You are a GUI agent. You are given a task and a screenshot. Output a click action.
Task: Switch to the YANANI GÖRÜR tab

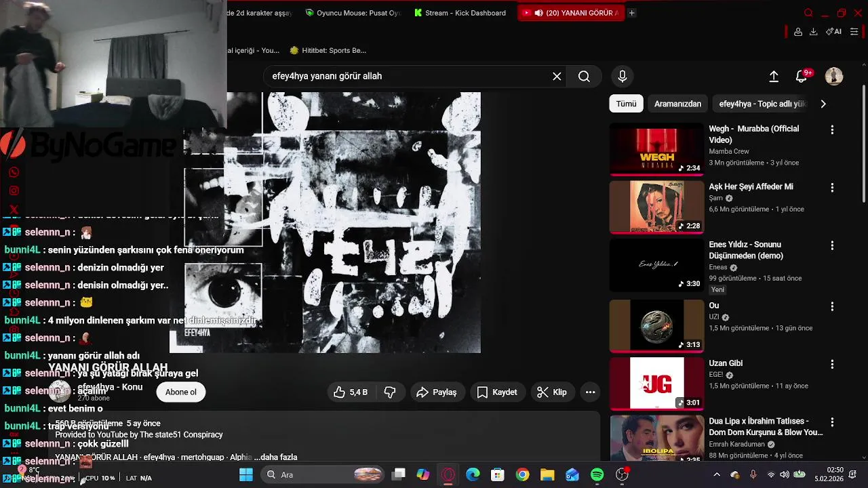(x=571, y=13)
